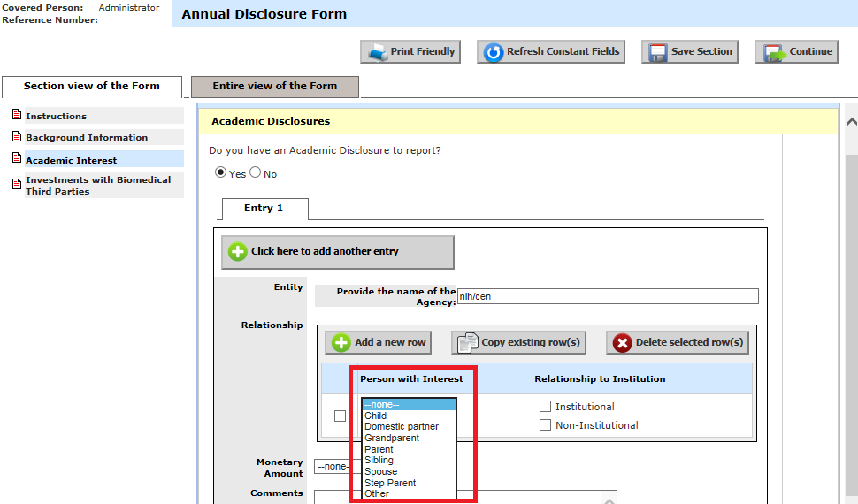Click the document icon beside Instructions
Screen dimensions: 858x504
tap(17, 114)
